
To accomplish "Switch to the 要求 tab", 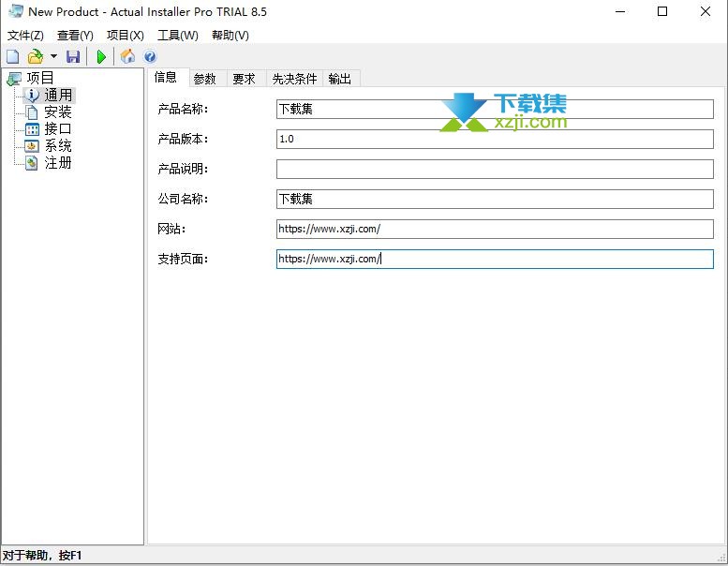I will (x=245, y=79).
